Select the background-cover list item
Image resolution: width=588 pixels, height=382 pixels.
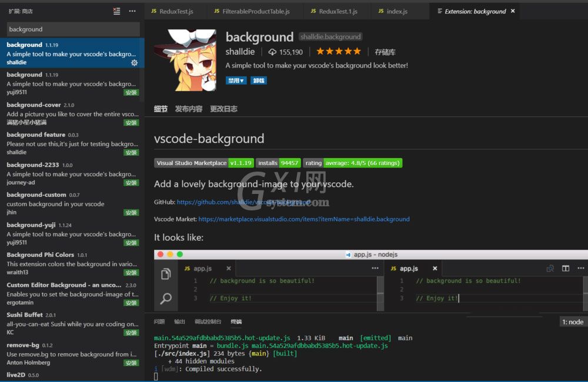click(72, 113)
